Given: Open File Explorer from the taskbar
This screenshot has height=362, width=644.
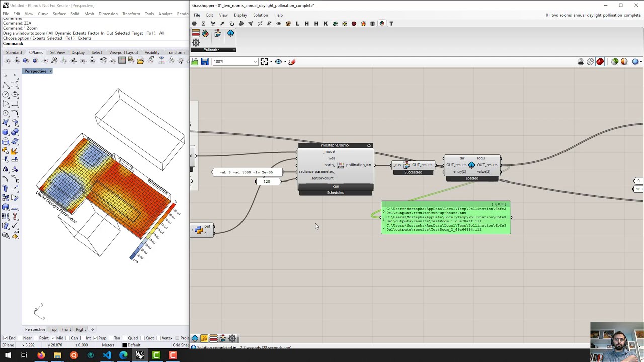Looking at the screenshot, I should [x=57, y=355].
